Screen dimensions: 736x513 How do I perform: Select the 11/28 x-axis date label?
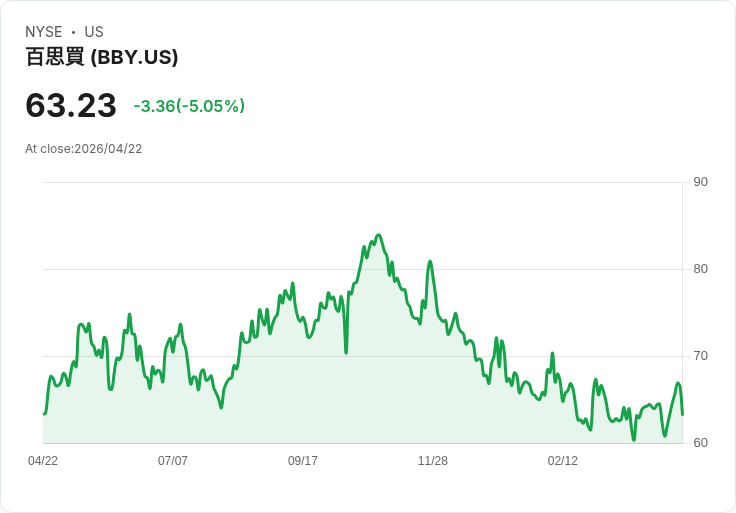click(433, 461)
